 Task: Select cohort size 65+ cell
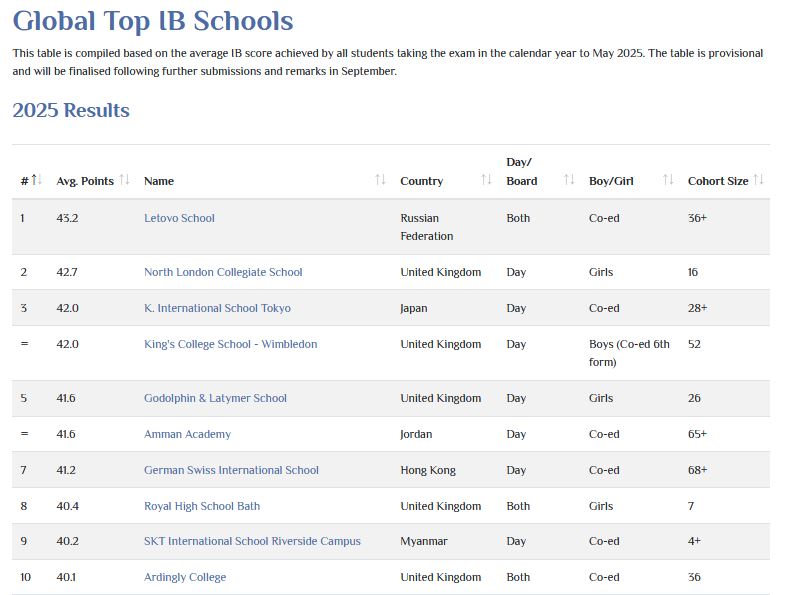click(698, 434)
